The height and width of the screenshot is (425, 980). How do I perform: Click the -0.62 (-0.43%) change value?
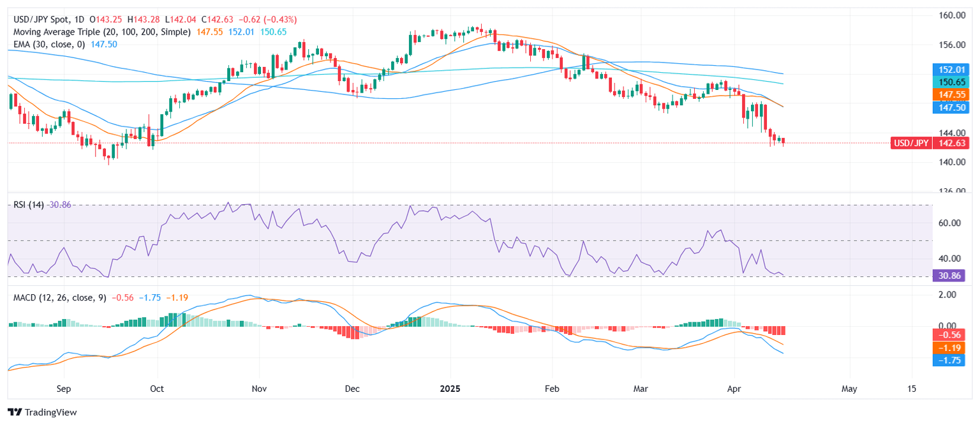[269, 20]
